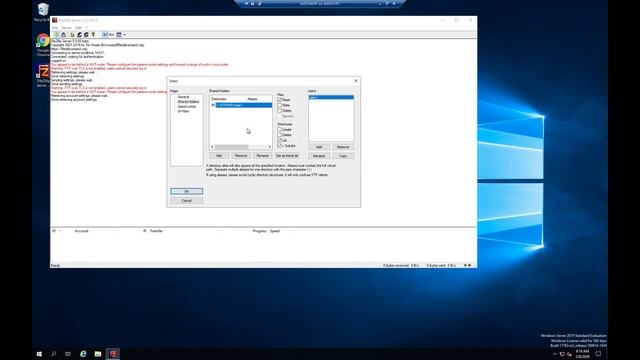Click the shared folders scrollbar left arrow

click(212, 147)
